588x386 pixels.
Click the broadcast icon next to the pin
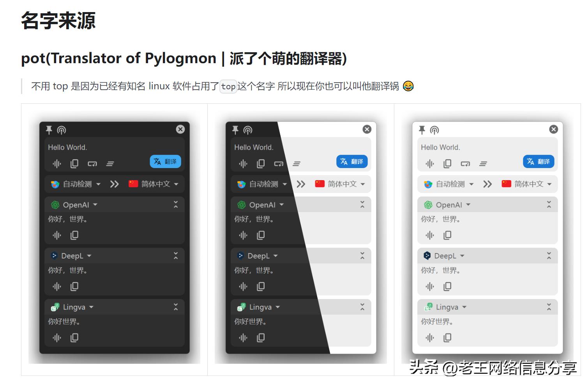pyautogui.click(x=62, y=130)
